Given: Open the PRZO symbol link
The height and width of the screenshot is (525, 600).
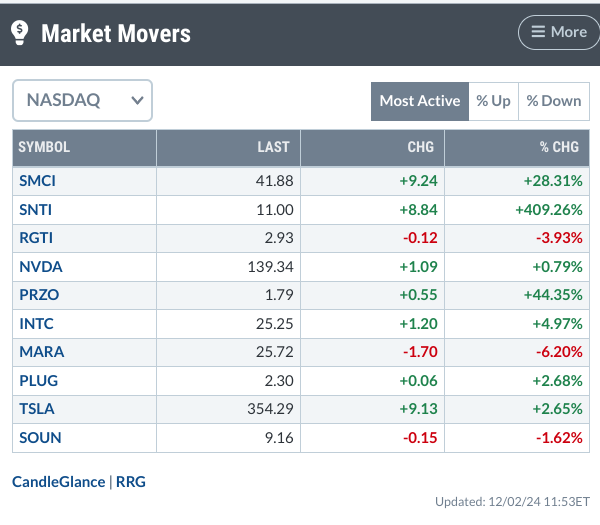Looking at the screenshot, I should [39, 295].
